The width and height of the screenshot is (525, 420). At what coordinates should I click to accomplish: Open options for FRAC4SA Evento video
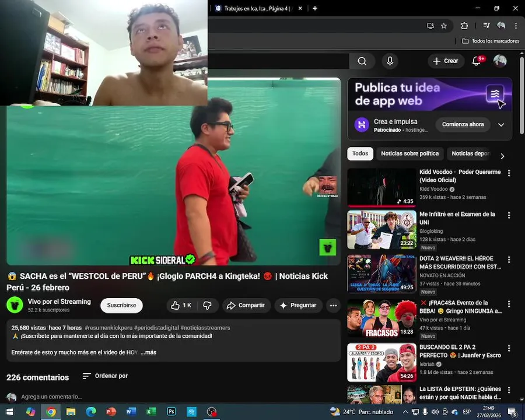point(509,304)
